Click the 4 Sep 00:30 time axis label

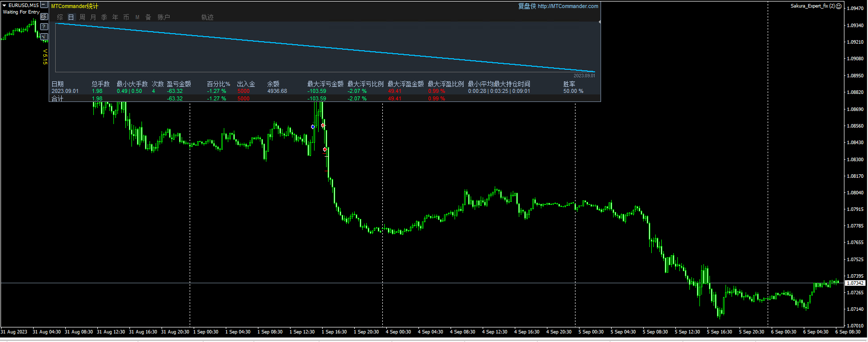[398, 332]
